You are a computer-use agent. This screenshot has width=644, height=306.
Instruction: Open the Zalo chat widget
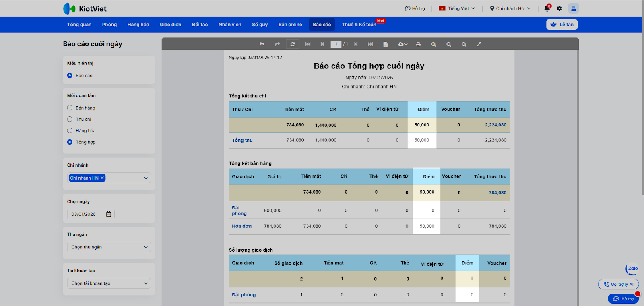632,269
